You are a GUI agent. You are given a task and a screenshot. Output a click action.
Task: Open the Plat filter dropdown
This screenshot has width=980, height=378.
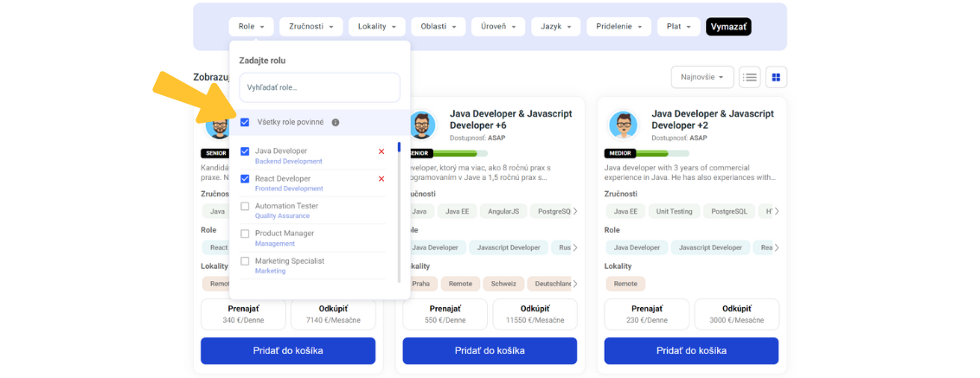tap(678, 27)
